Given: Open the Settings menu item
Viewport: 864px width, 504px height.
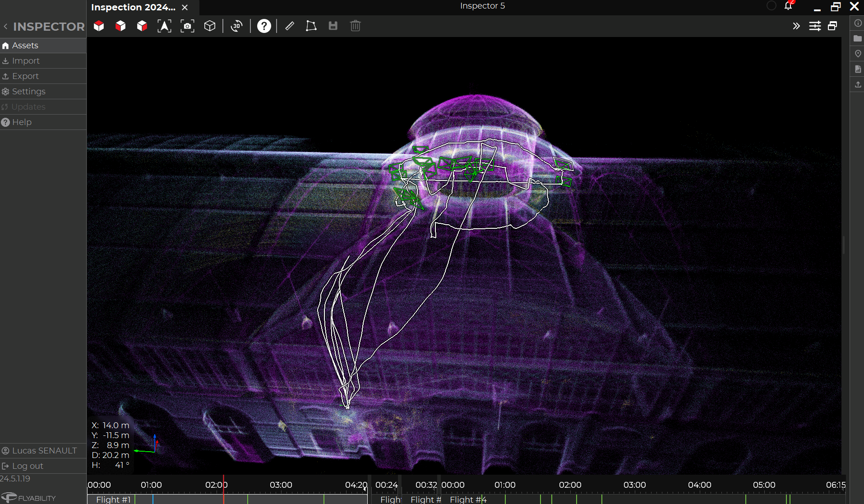Looking at the screenshot, I should pos(28,92).
